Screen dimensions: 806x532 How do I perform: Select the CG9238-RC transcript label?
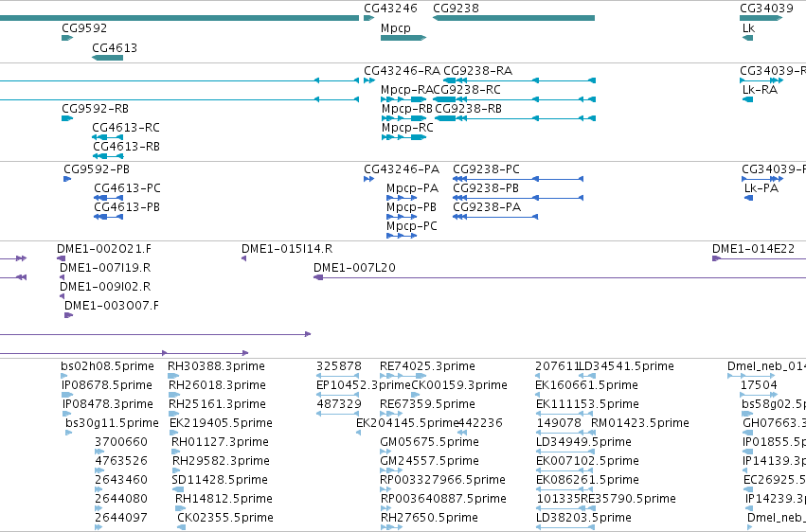[x=466, y=90]
